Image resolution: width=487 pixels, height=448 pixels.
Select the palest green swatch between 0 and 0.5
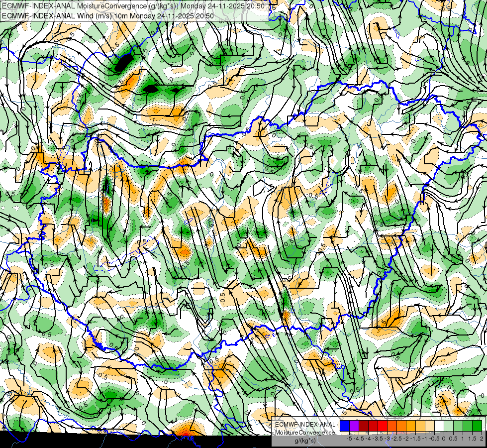pyautogui.click(x=449, y=426)
